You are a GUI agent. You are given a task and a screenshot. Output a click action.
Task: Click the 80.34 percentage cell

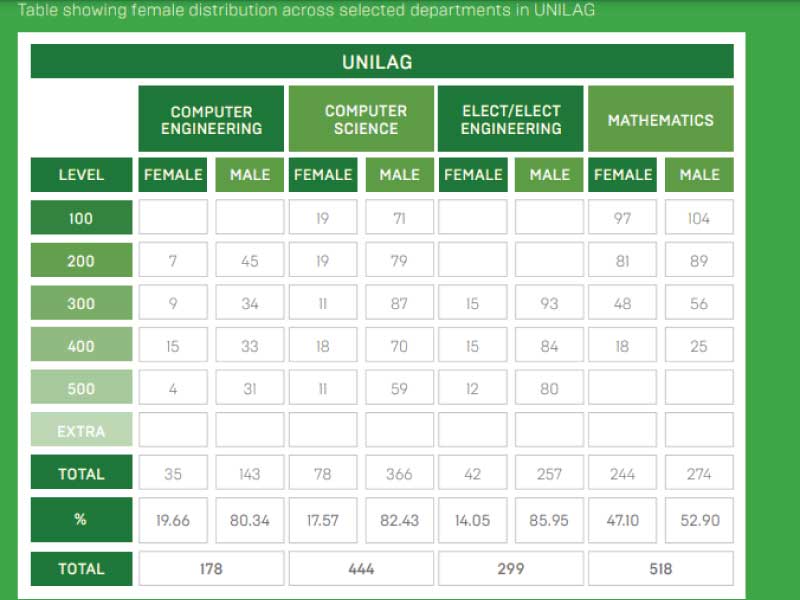pyautogui.click(x=249, y=520)
